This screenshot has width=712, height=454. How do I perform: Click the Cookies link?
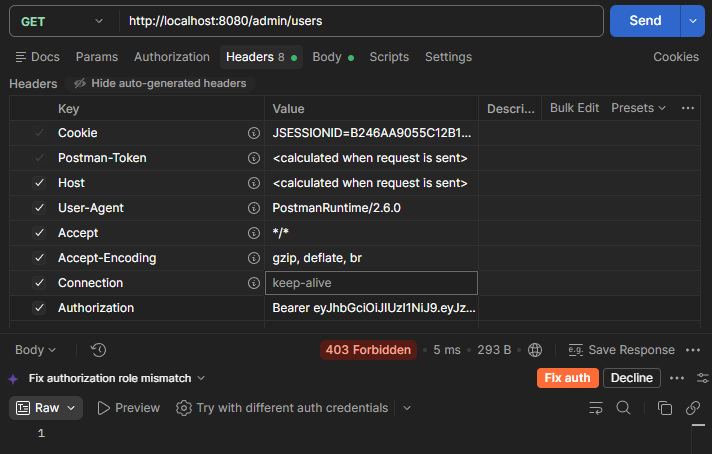676,57
